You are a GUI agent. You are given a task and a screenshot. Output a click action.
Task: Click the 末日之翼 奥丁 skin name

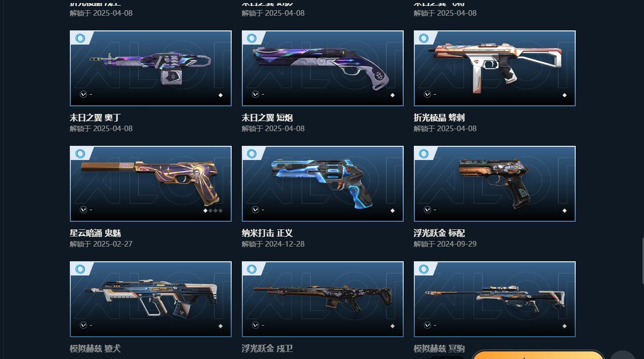tap(95, 117)
